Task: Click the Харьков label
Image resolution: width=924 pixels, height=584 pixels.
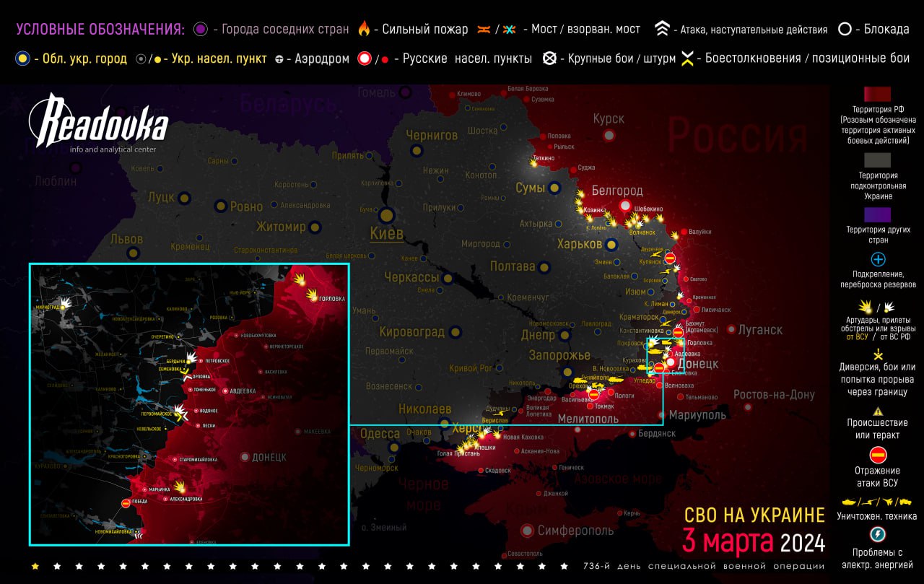Action: point(580,244)
